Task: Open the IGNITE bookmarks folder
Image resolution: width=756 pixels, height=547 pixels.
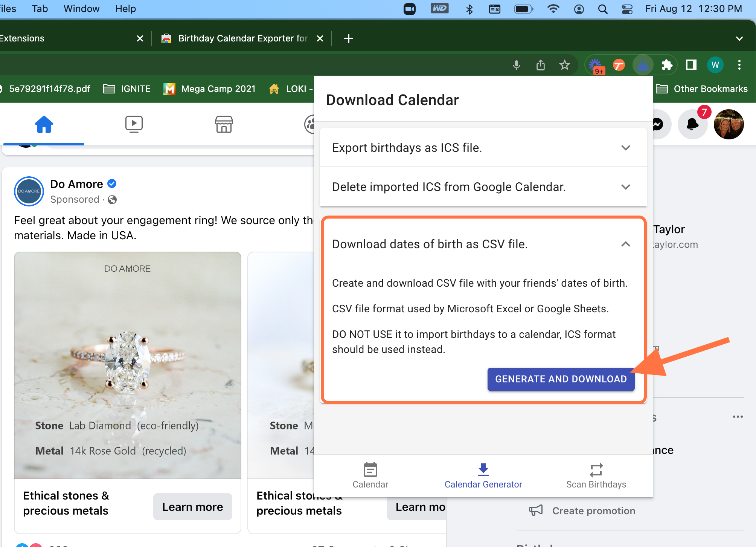Action: pyautogui.click(x=127, y=89)
